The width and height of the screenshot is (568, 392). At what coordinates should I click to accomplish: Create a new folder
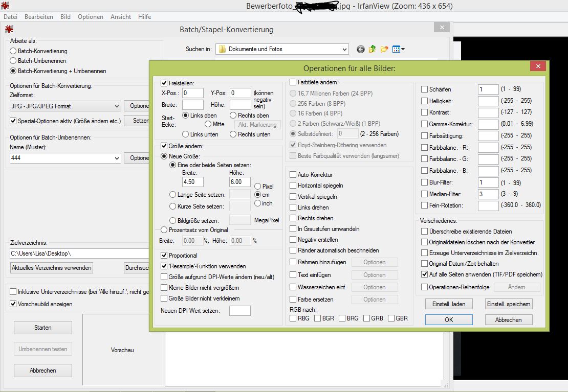[x=384, y=49]
